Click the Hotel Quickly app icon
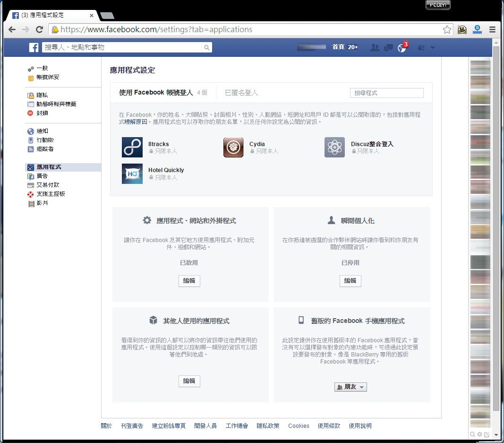504x443 pixels. pyautogui.click(x=132, y=174)
